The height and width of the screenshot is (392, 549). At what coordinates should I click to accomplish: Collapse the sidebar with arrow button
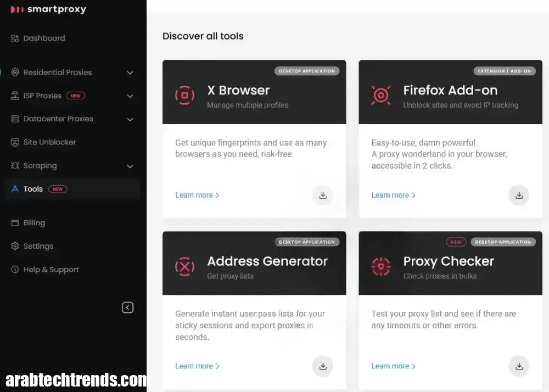click(x=127, y=307)
